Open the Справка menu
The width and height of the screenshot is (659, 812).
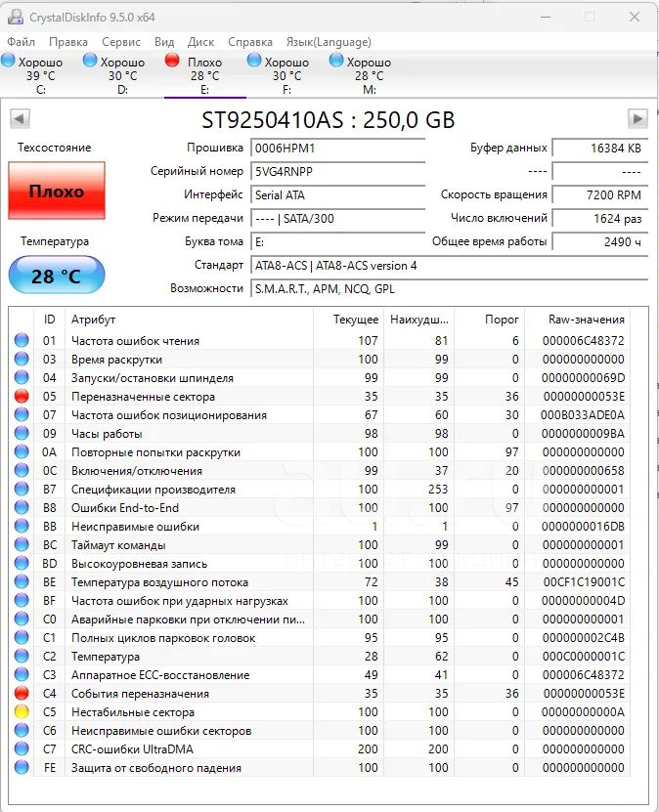tap(250, 42)
